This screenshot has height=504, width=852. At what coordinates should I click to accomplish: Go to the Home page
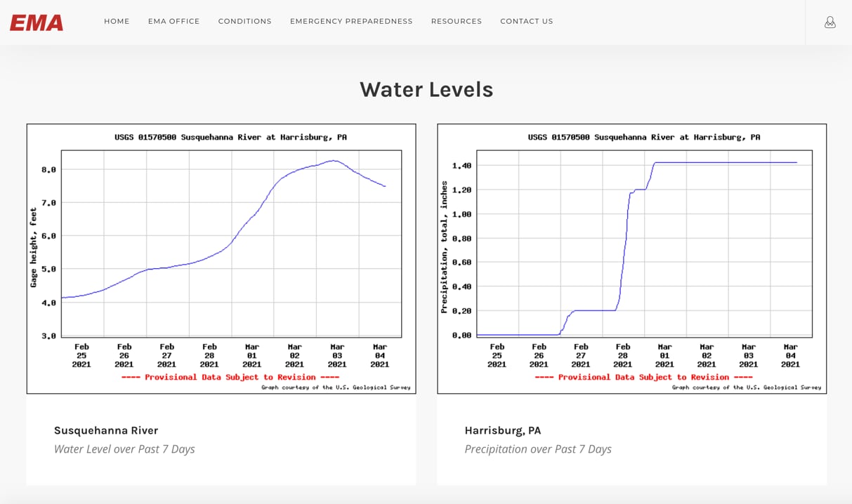(x=117, y=22)
